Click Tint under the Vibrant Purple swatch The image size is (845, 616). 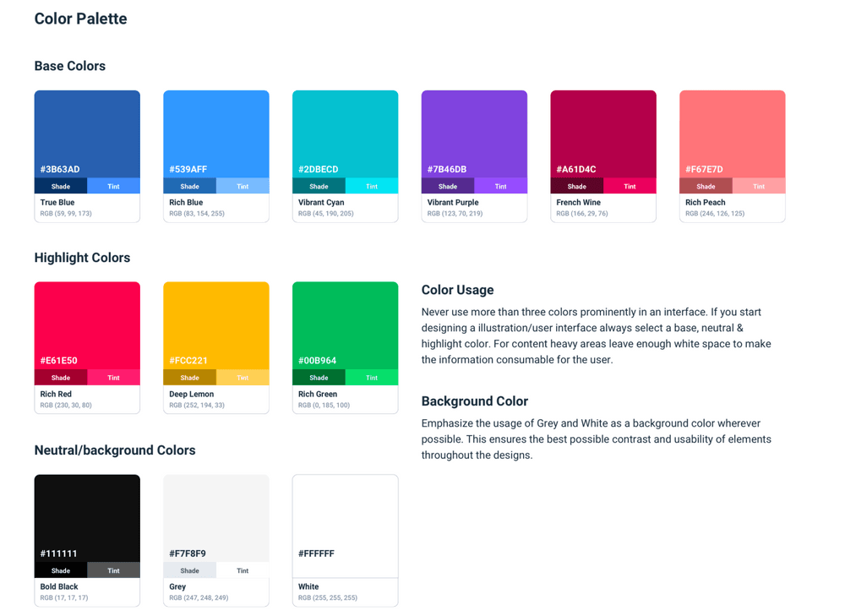pos(500,187)
